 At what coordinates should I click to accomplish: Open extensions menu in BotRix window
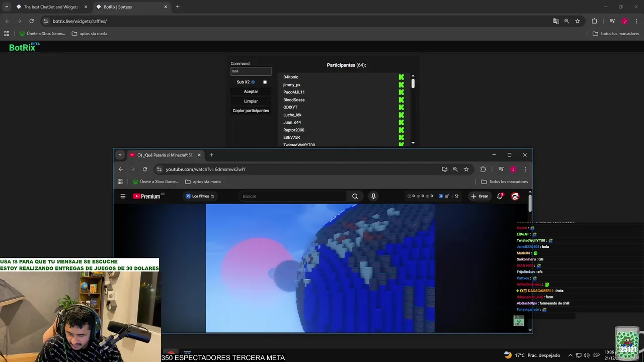click(x=594, y=21)
